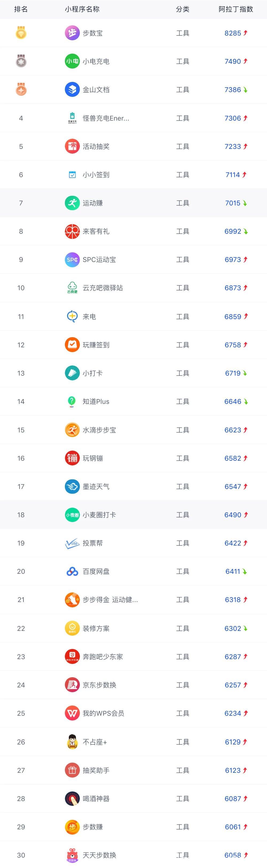This screenshot has width=267, height=868.
Task: Visit the 怪兽充电Ener... entry name
Action: (106, 118)
